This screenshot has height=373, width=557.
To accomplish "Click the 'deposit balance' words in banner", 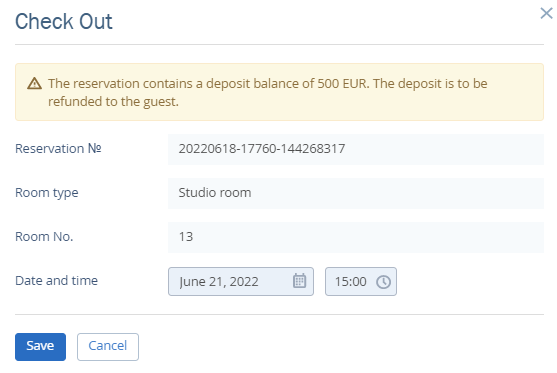I will (x=253, y=83).
